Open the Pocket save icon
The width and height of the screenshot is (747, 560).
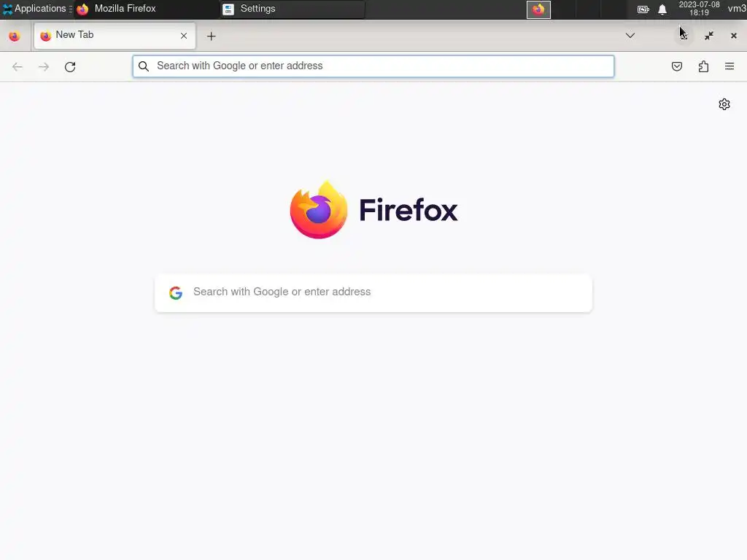[x=676, y=66]
